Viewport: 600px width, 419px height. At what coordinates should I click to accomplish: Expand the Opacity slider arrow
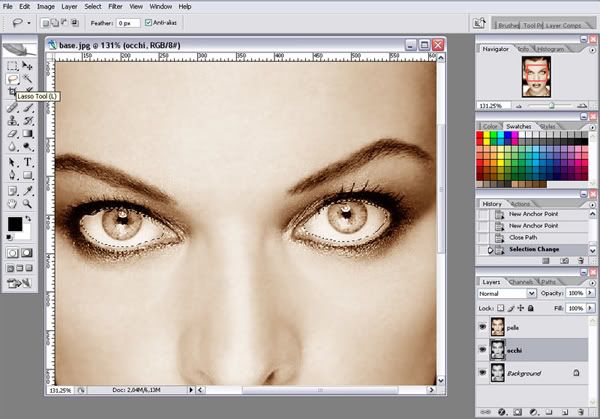click(x=590, y=293)
